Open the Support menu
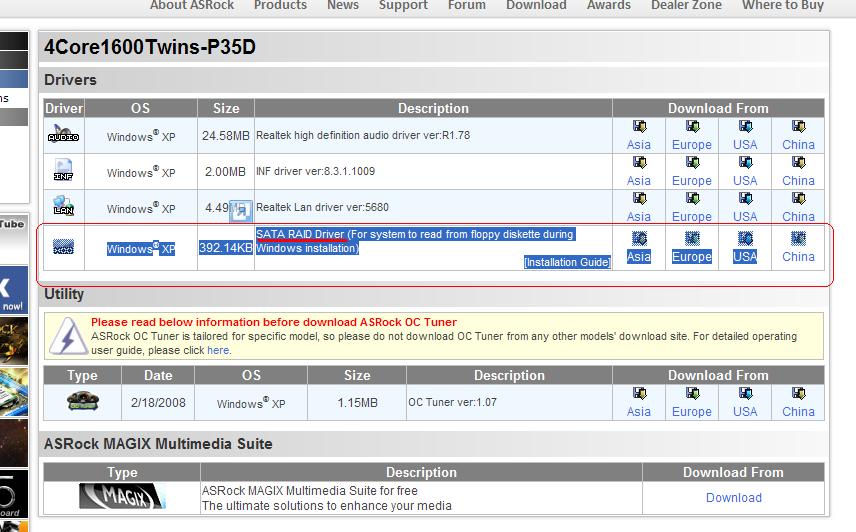This screenshot has height=532, width=856. 403,5
